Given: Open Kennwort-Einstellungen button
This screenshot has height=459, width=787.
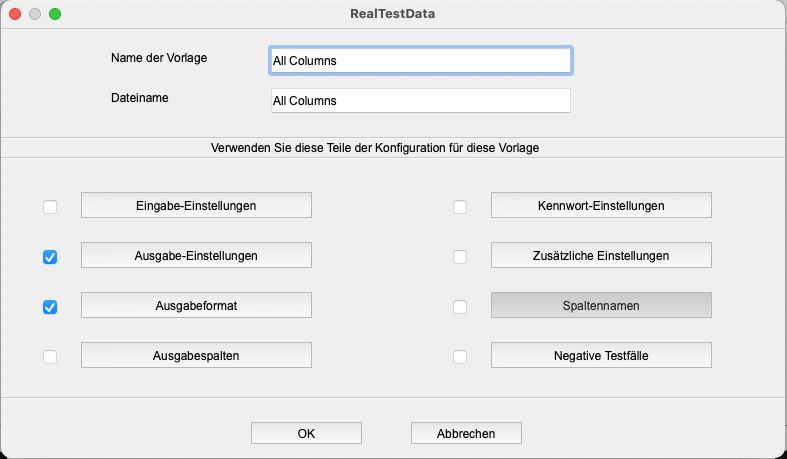Looking at the screenshot, I should [601, 205].
